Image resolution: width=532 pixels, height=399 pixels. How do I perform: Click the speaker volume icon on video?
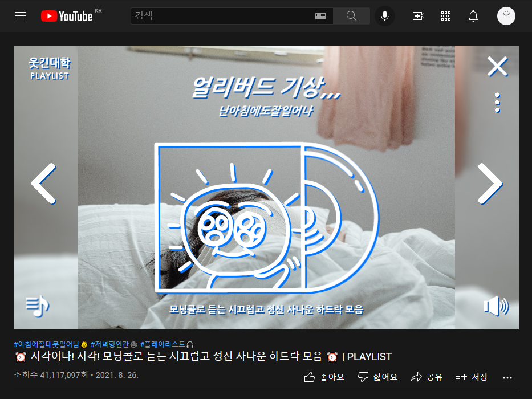pos(496,307)
